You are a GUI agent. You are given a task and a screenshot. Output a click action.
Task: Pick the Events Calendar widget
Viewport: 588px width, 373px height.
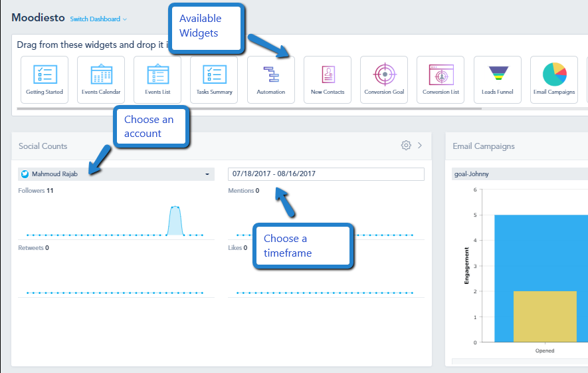[x=101, y=80]
